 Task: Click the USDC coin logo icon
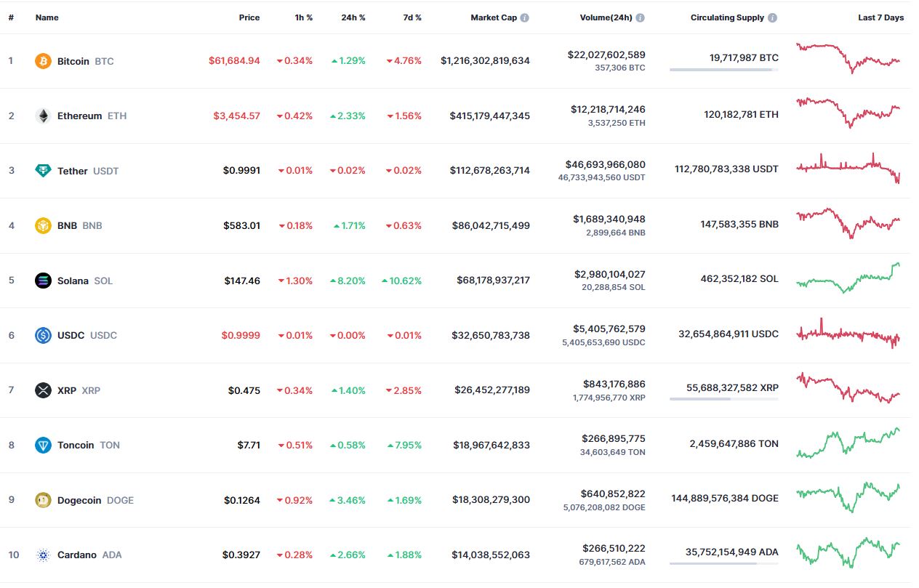coord(44,335)
